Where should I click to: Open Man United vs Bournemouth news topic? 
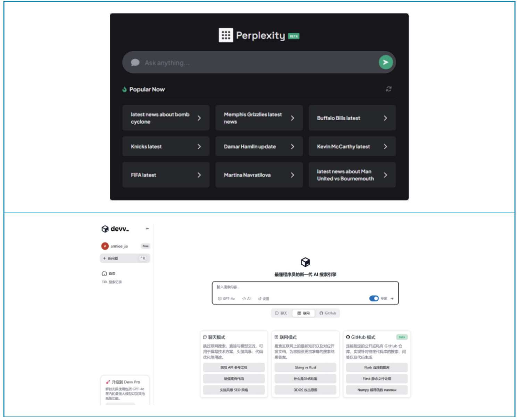click(352, 175)
